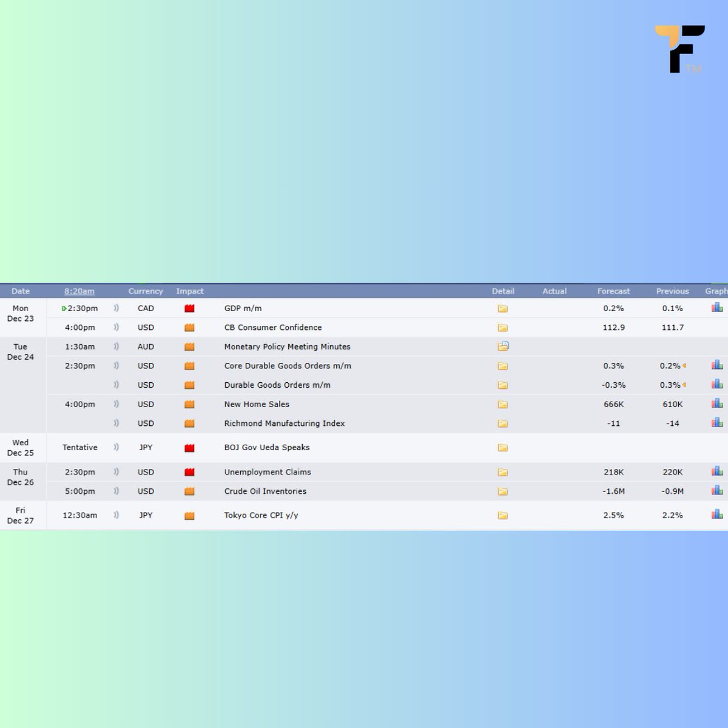This screenshot has width=728, height=728.
Task: Toggle alert bell for Core Durable Goods Orders
Action: [x=116, y=366]
